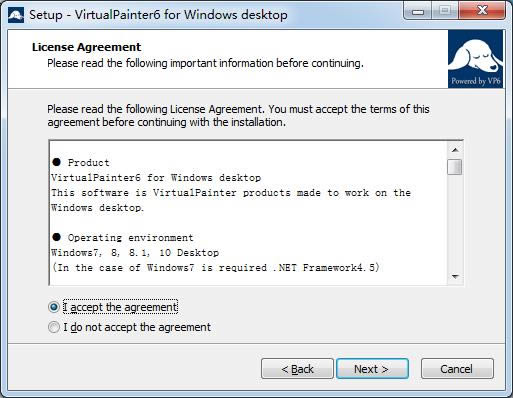
Task: Click the License Agreement heading
Action: pos(86,47)
